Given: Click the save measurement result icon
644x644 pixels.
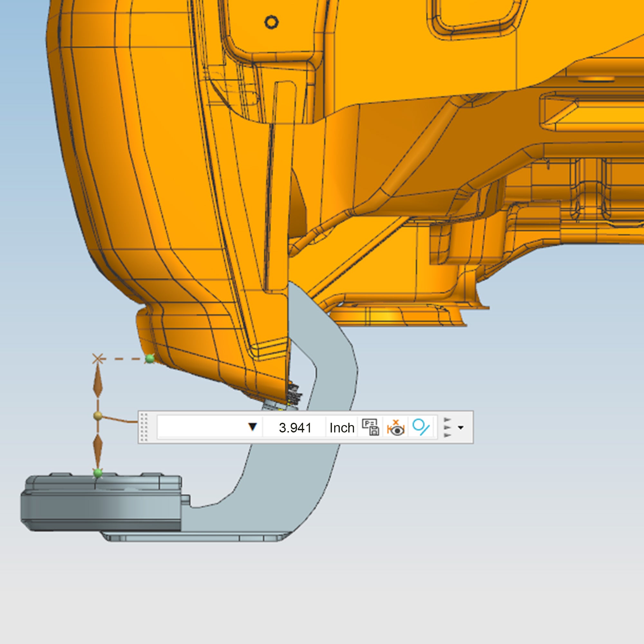Looking at the screenshot, I should pos(370,427).
